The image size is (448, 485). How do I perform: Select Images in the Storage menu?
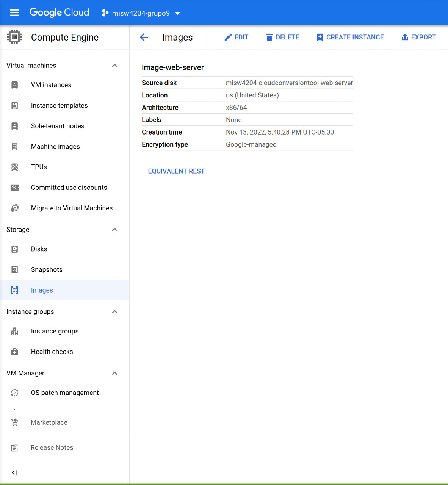(x=42, y=290)
